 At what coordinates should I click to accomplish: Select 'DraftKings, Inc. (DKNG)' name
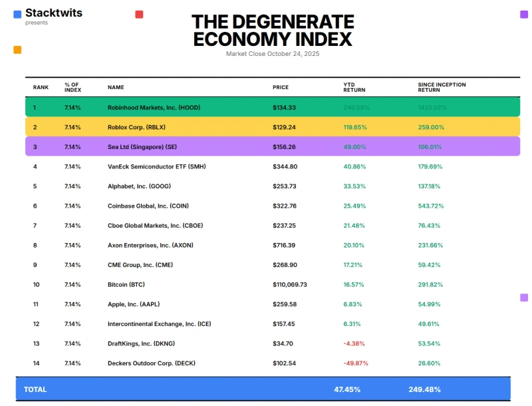(141, 344)
